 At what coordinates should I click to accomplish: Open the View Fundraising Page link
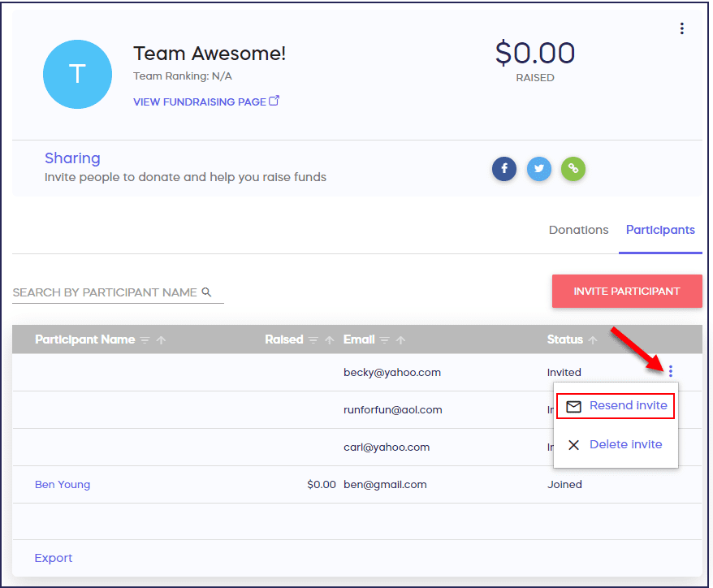click(206, 102)
